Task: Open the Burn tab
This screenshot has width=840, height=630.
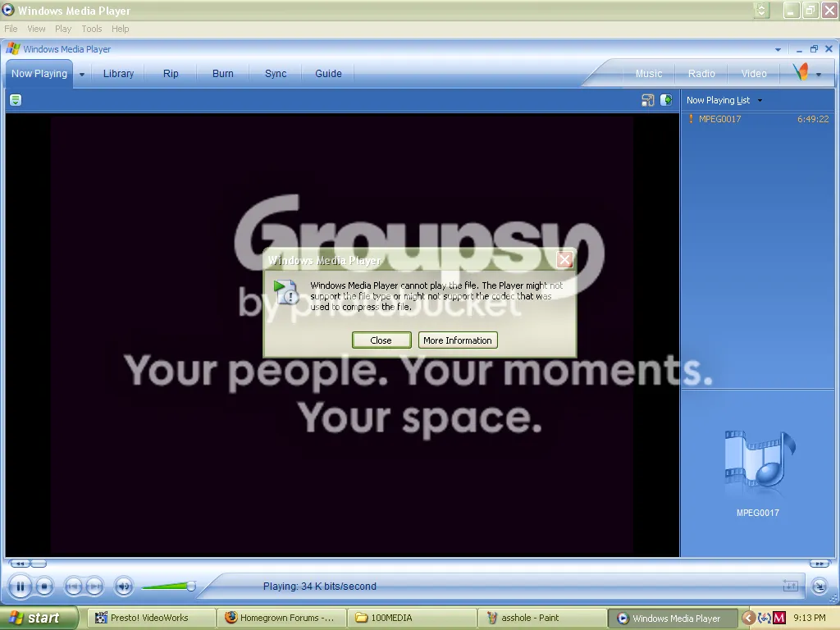Action: (x=223, y=74)
